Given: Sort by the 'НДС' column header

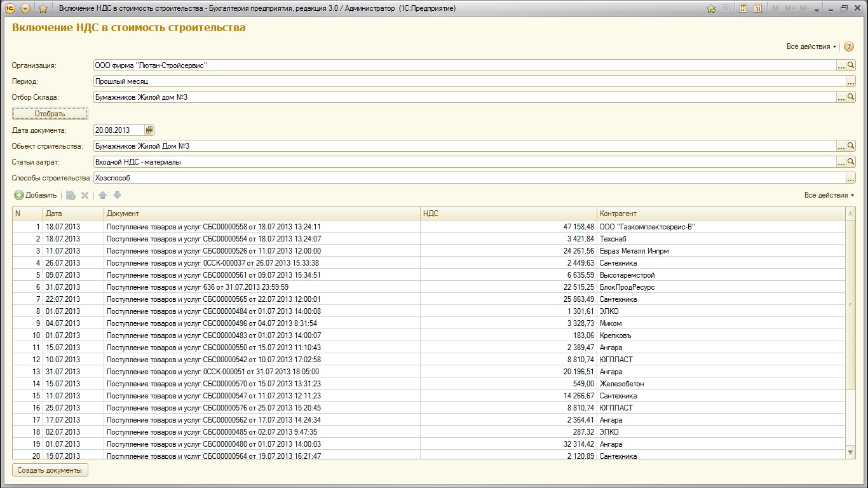Looking at the screenshot, I should pyautogui.click(x=508, y=213).
